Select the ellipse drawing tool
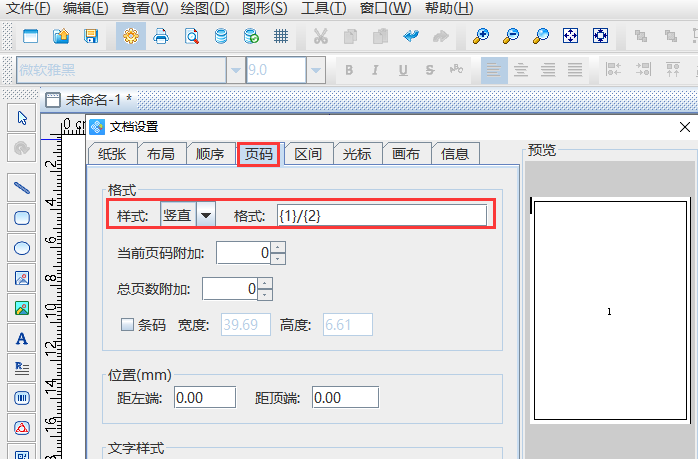698x459 pixels. pyautogui.click(x=22, y=248)
